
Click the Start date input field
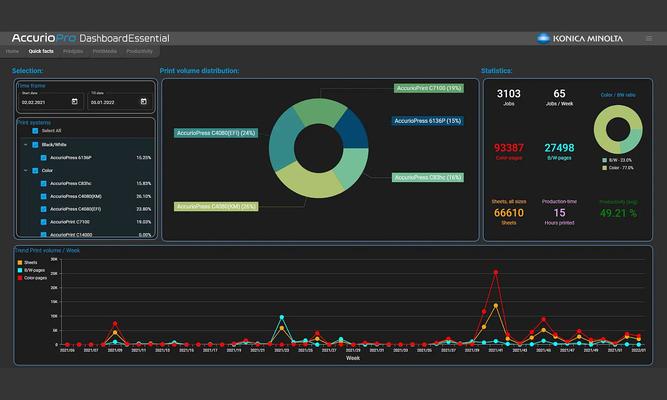pyautogui.click(x=51, y=101)
